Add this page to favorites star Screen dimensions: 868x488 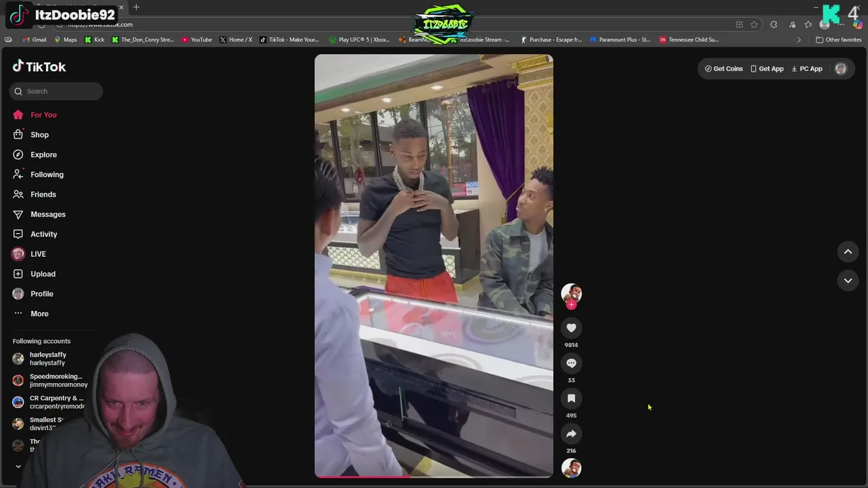click(x=754, y=24)
